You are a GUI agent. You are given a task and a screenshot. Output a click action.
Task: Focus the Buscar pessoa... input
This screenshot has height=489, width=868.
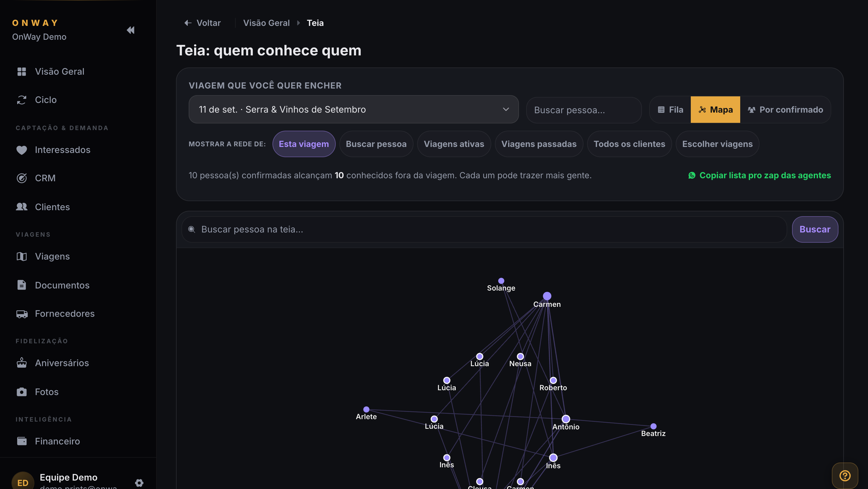583,110
